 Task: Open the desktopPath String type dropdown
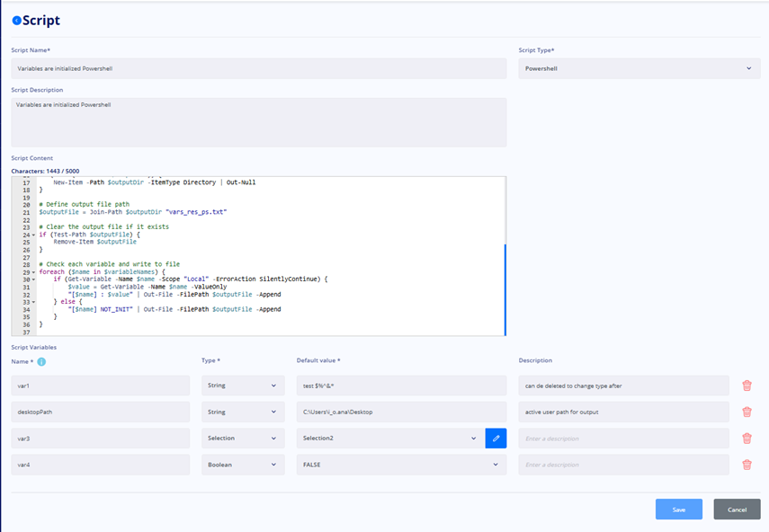[x=243, y=412]
